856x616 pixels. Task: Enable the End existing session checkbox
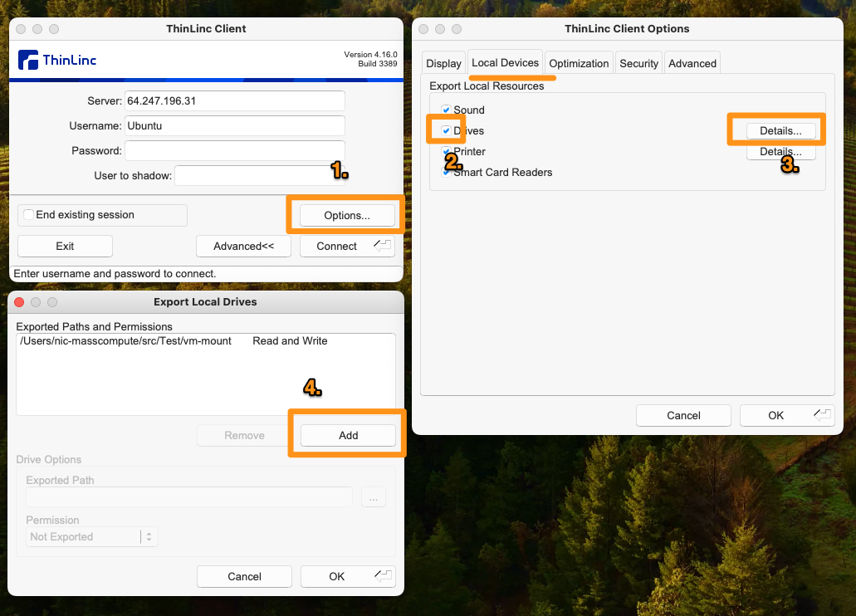coord(29,215)
